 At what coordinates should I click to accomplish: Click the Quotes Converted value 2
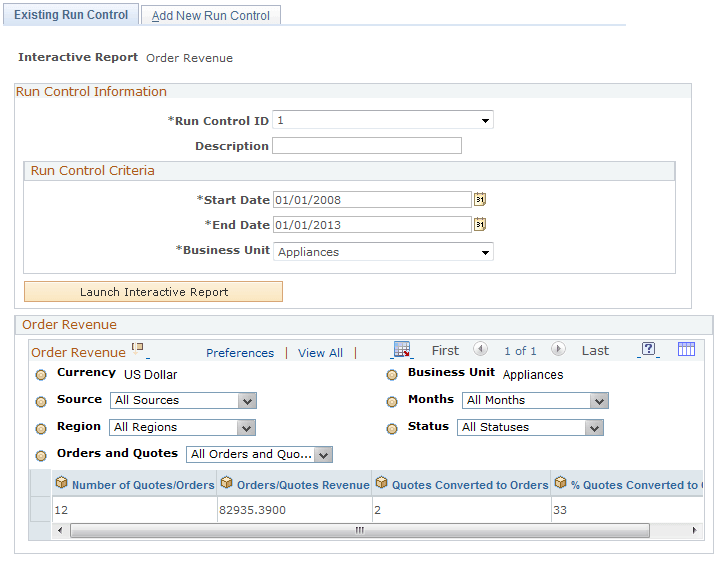[377, 510]
